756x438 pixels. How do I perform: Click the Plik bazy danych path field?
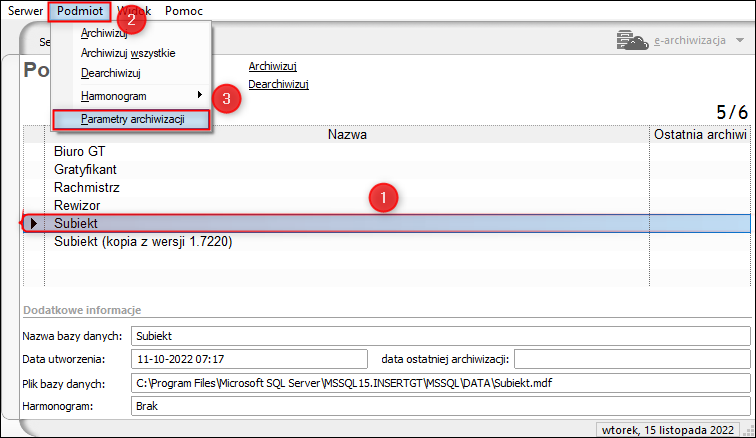point(441,383)
